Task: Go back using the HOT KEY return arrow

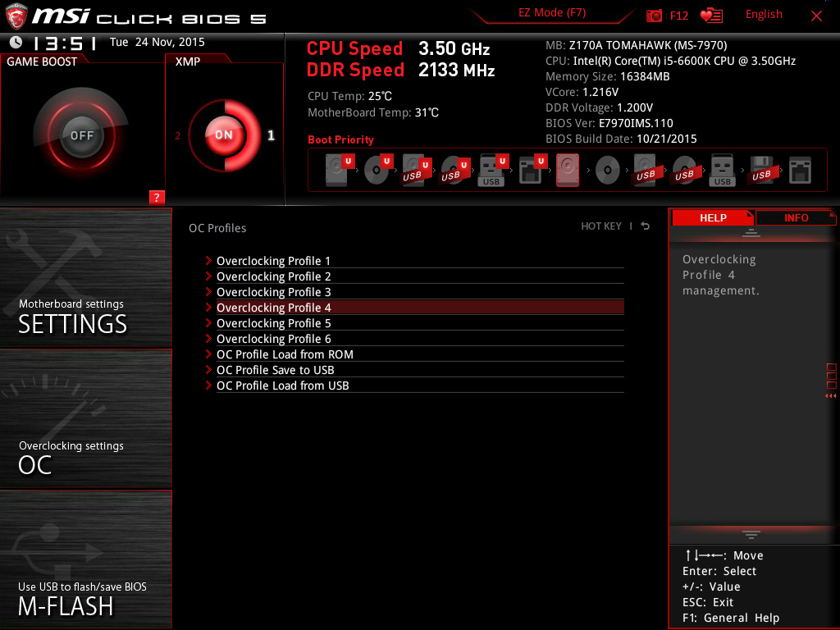Action: [x=645, y=226]
